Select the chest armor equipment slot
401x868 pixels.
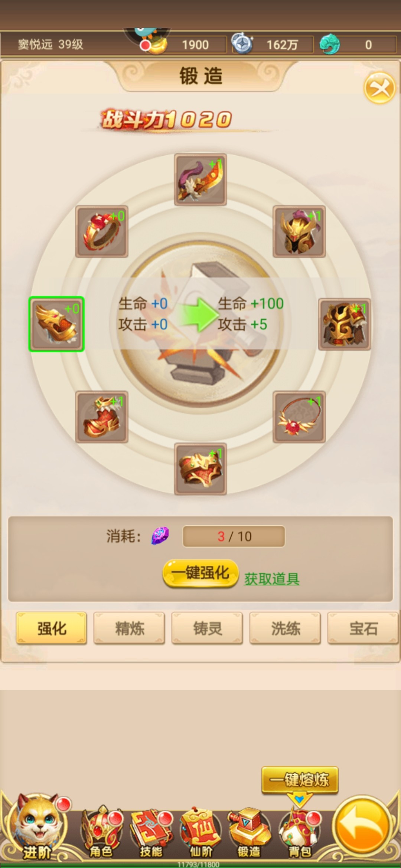(x=345, y=324)
